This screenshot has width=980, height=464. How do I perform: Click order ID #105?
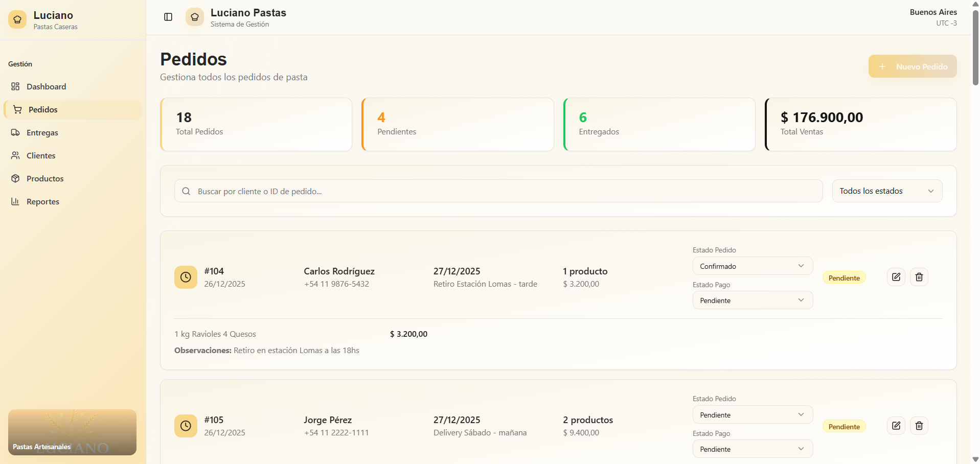coord(214,420)
